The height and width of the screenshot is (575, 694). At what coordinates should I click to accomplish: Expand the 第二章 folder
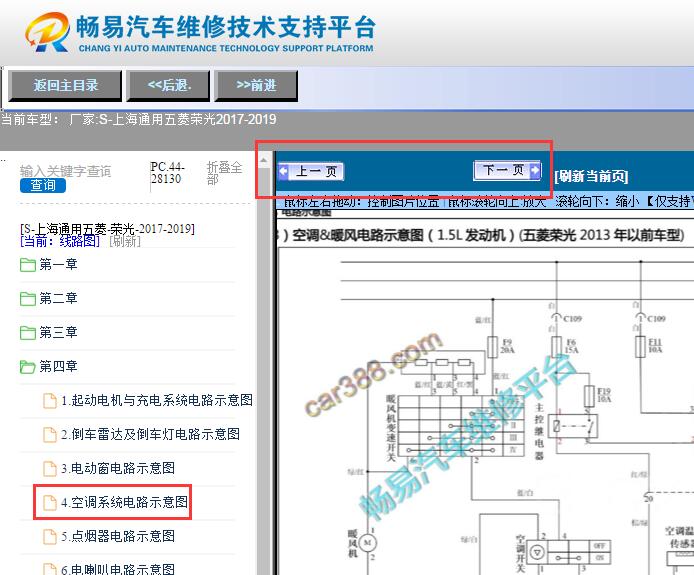pos(58,298)
